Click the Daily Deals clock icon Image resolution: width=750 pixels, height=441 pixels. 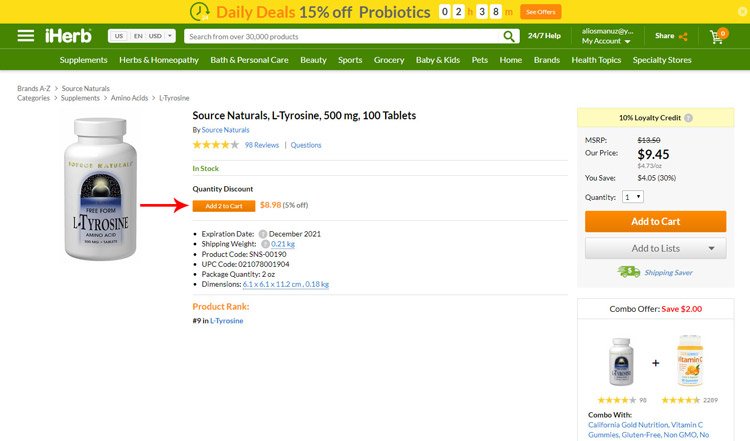pos(199,11)
